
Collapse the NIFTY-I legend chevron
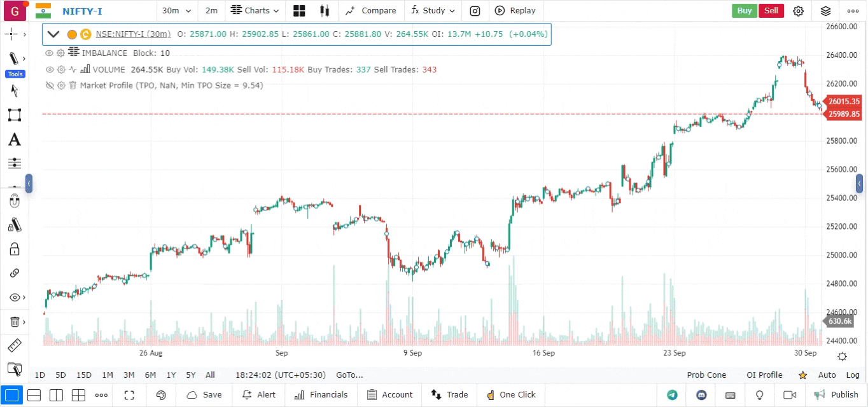53,34
